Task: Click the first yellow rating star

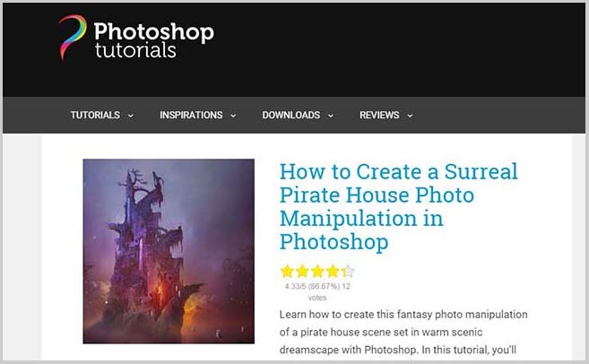Action: pyautogui.click(x=287, y=271)
